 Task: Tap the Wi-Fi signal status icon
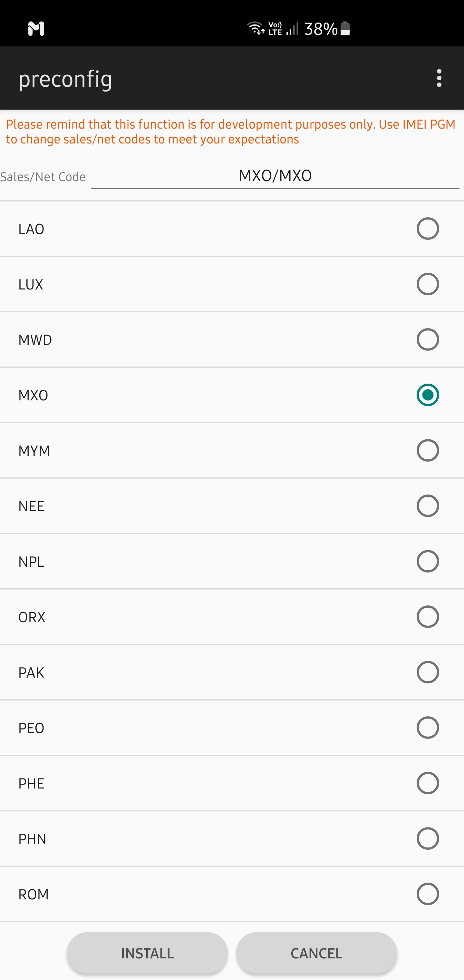pyautogui.click(x=255, y=28)
